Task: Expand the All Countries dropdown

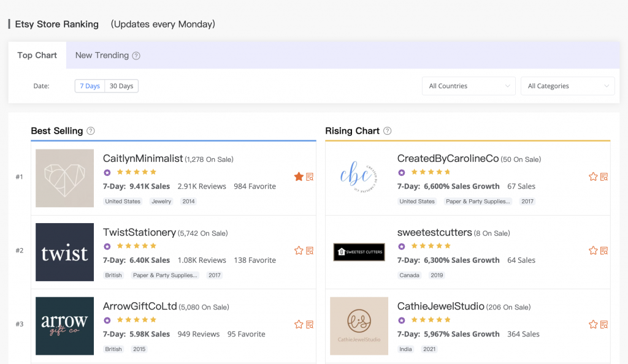Action: click(x=469, y=86)
